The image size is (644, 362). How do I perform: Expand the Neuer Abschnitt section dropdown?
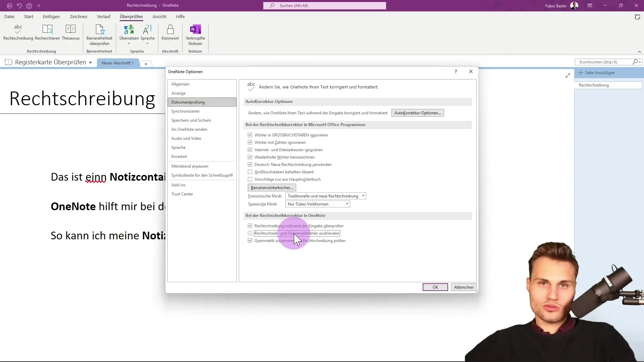click(x=117, y=63)
